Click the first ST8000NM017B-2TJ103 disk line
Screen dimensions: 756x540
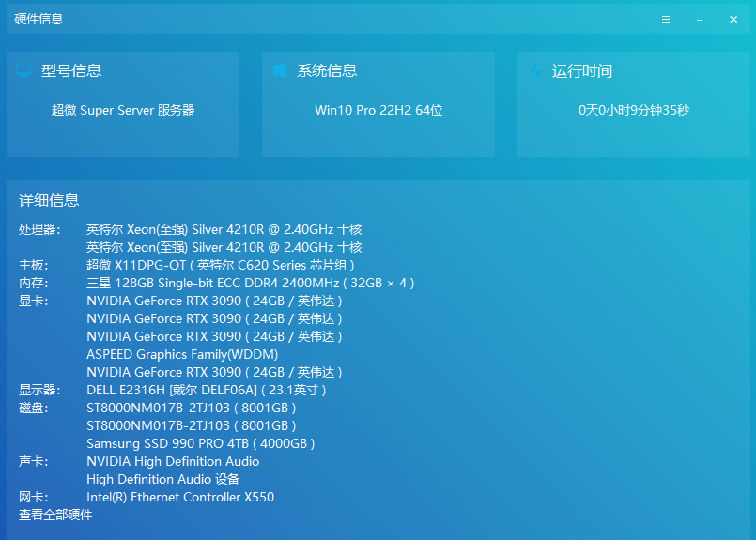point(191,408)
